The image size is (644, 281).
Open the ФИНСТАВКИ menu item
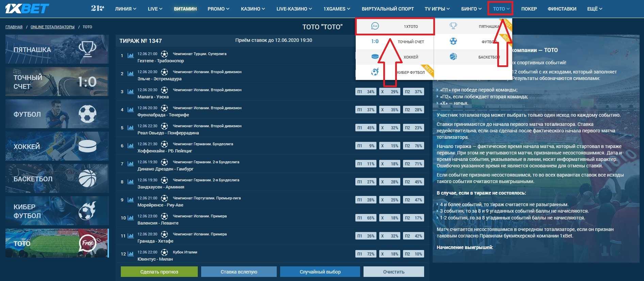point(562,9)
